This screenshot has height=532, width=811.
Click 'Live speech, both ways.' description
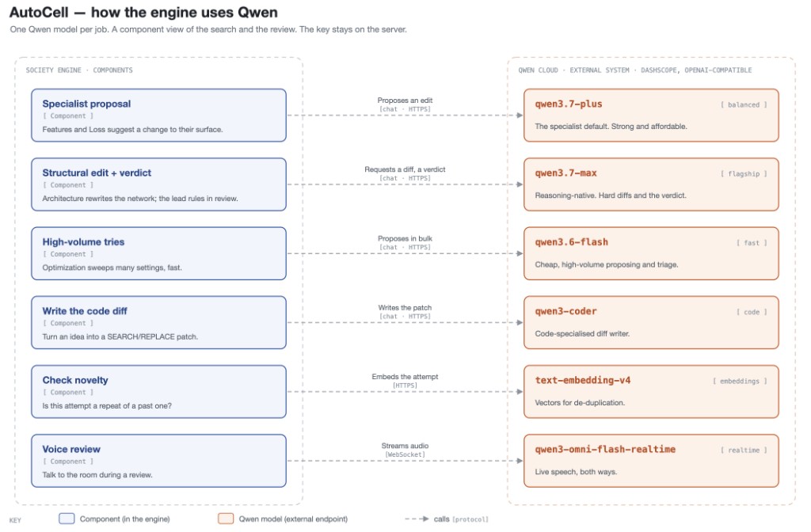[x=576, y=472]
